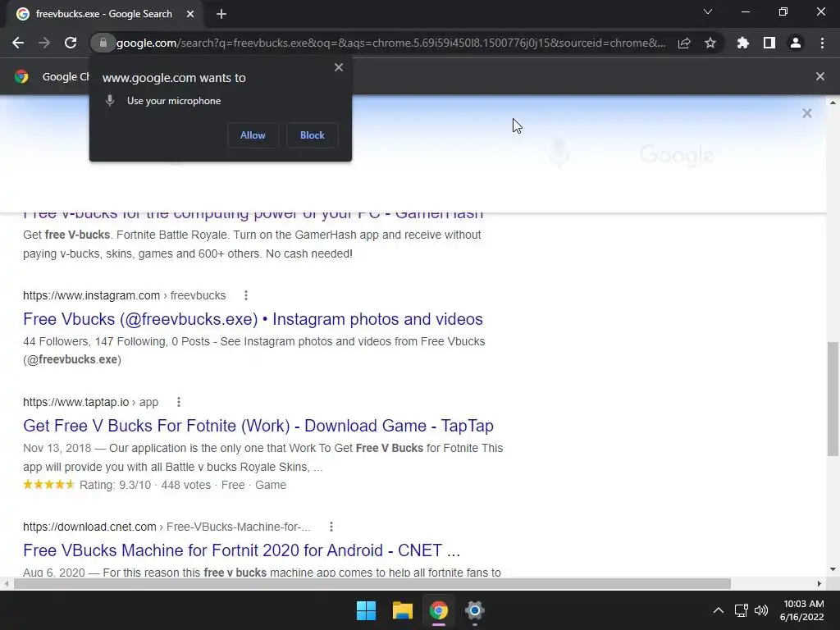Click the voice search microphone icon
The height and width of the screenshot is (630, 840).
559,153
